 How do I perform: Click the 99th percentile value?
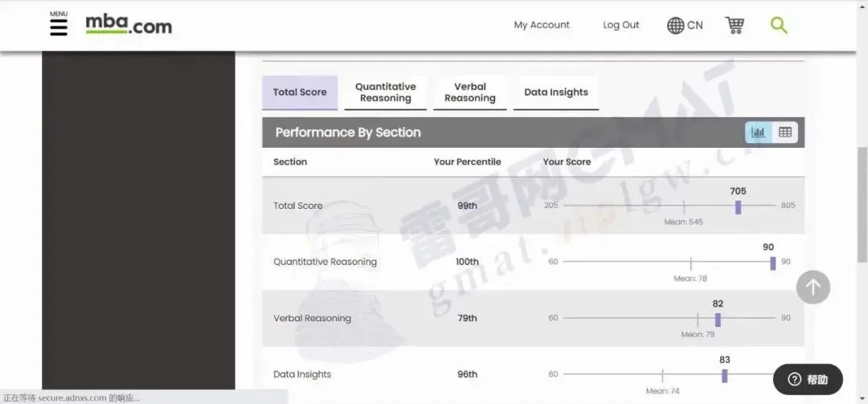point(467,206)
